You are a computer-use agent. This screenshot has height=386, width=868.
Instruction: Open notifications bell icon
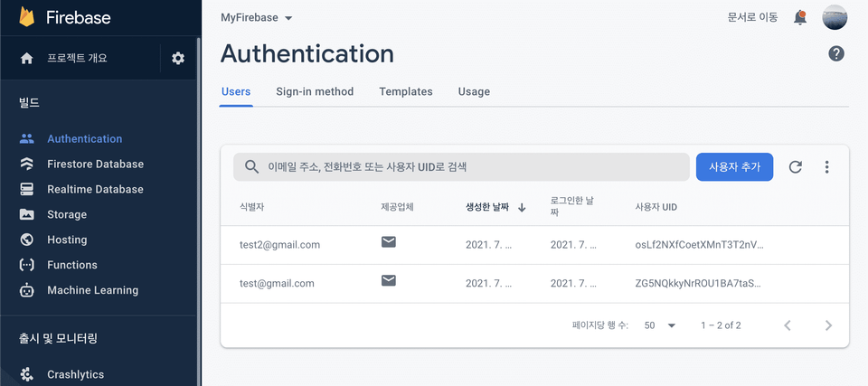point(800,17)
